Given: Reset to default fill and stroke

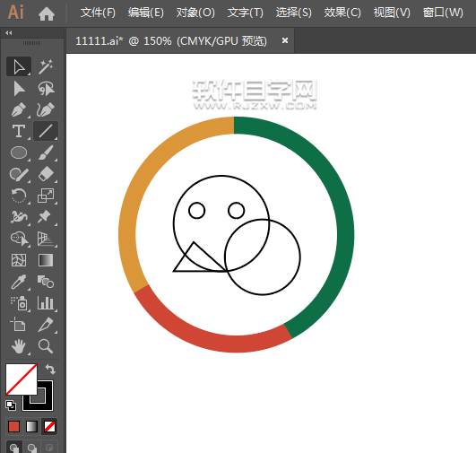Looking at the screenshot, I should pyautogui.click(x=11, y=405).
